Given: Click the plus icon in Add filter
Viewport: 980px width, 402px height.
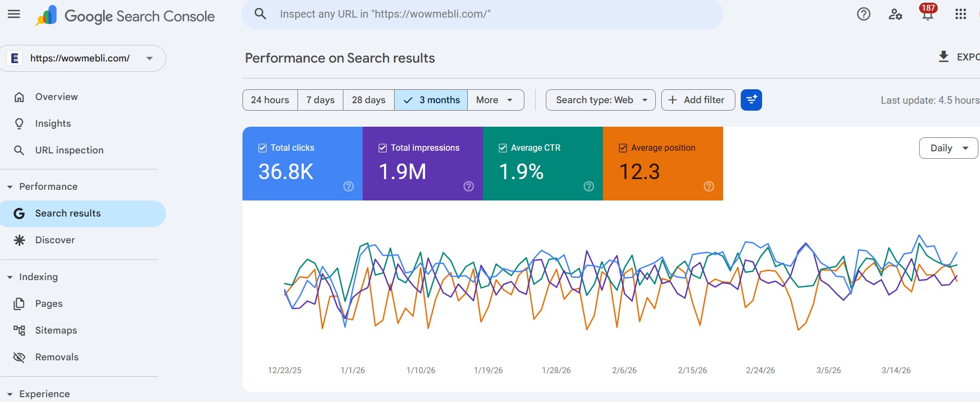Looking at the screenshot, I should (672, 100).
